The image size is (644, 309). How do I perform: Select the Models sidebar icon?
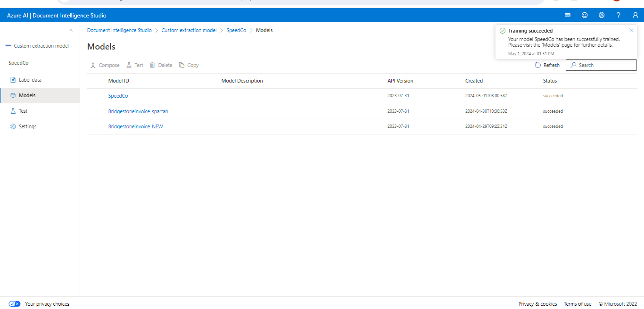click(28, 95)
